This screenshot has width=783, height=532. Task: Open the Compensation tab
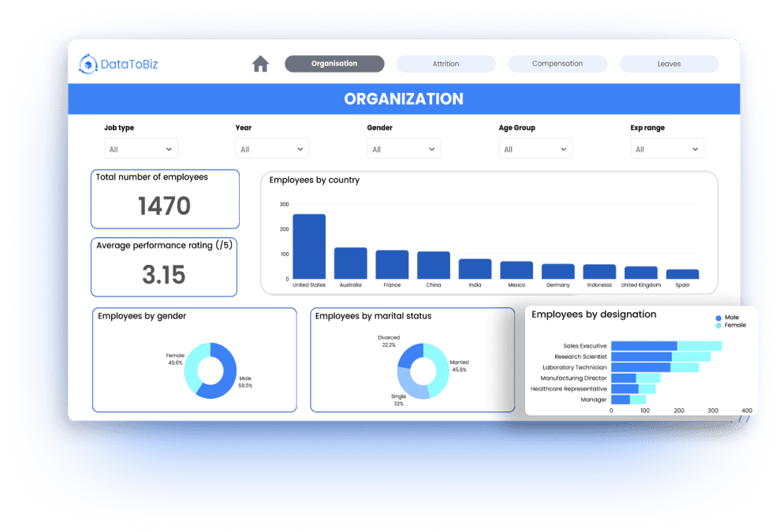(x=557, y=64)
